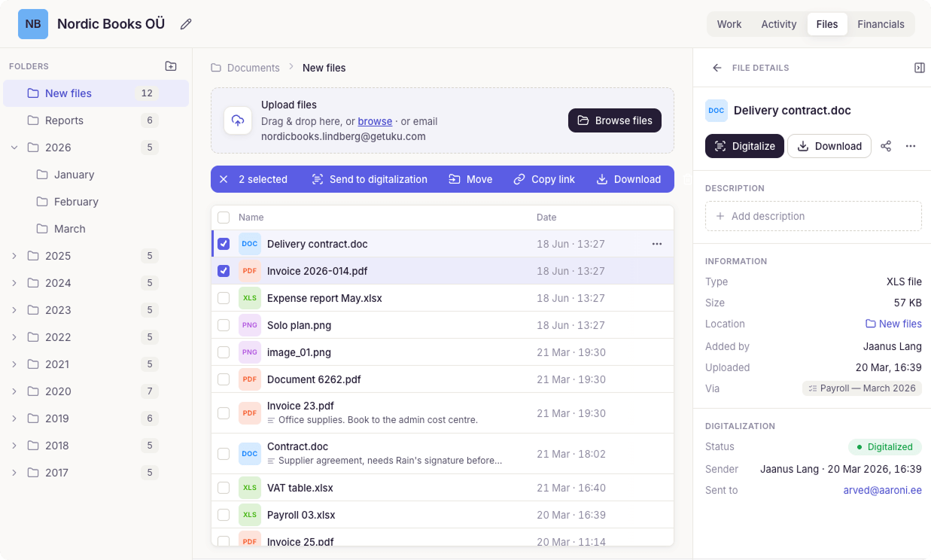
Task: Download the file from file details
Action: pyautogui.click(x=829, y=146)
